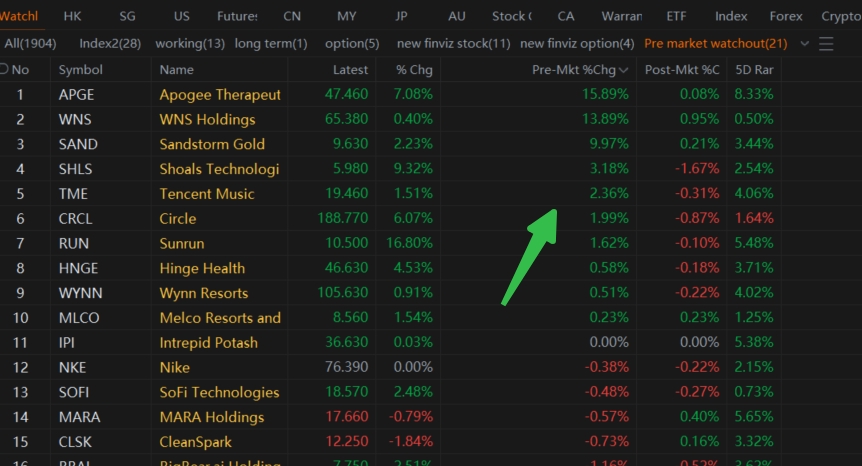The width and height of the screenshot is (862, 466).
Task: Click WNS Holdings 13.89% pre-market value
Action: (x=605, y=119)
